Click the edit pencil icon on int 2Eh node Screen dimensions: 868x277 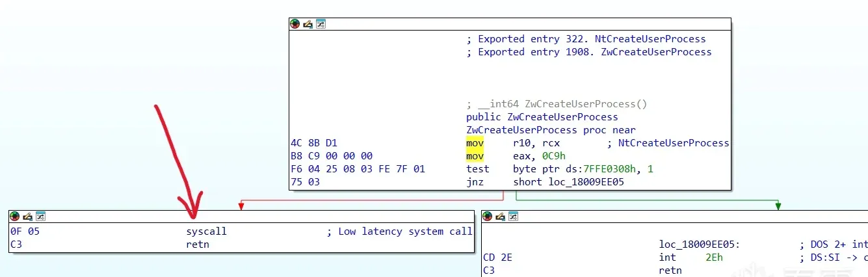500,216
